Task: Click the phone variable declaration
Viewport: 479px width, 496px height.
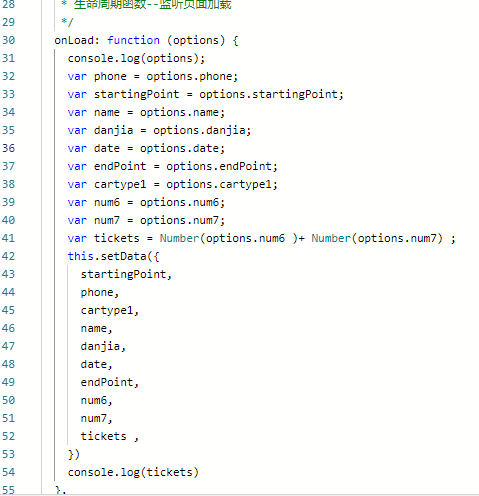Action: (110, 77)
